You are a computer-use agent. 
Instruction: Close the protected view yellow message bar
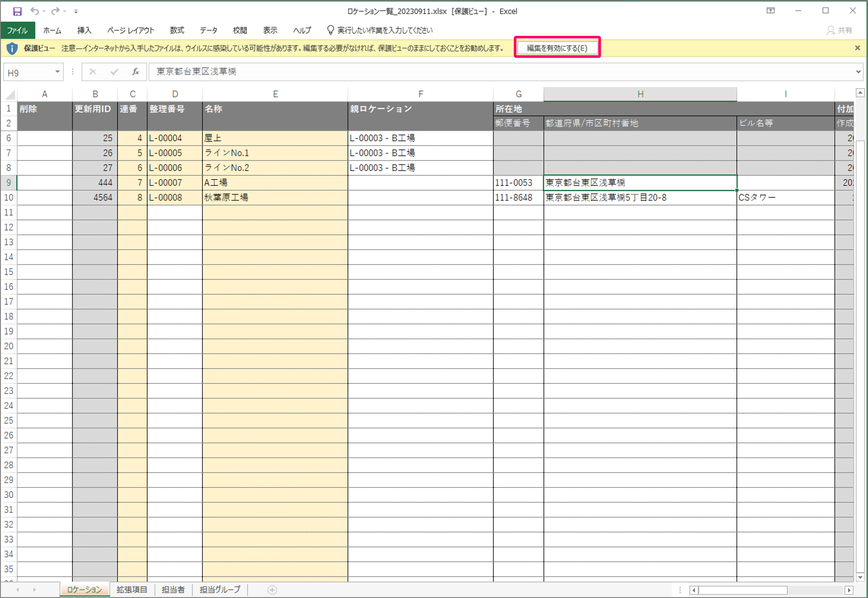pos(858,48)
